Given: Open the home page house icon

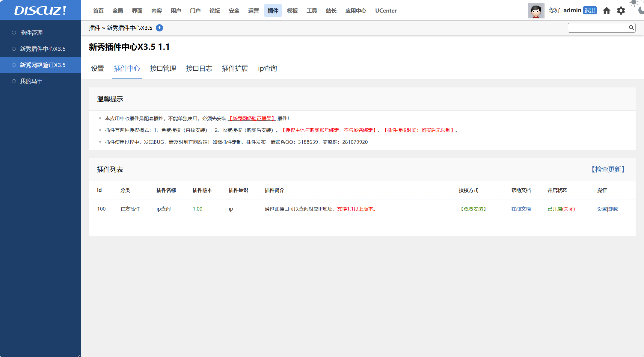Looking at the screenshot, I should [607, 10].
